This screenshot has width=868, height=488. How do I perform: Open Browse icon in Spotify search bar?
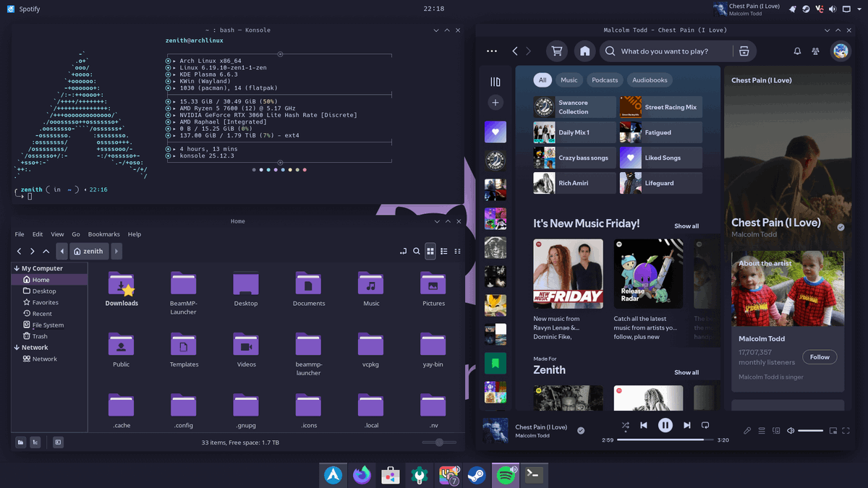coord(744,51)
